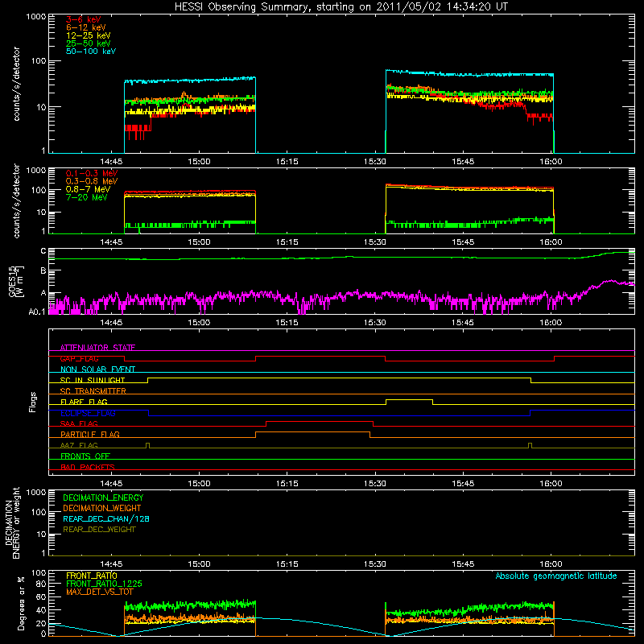Click the FRONT_RATIO legend entry

(92, 576)
